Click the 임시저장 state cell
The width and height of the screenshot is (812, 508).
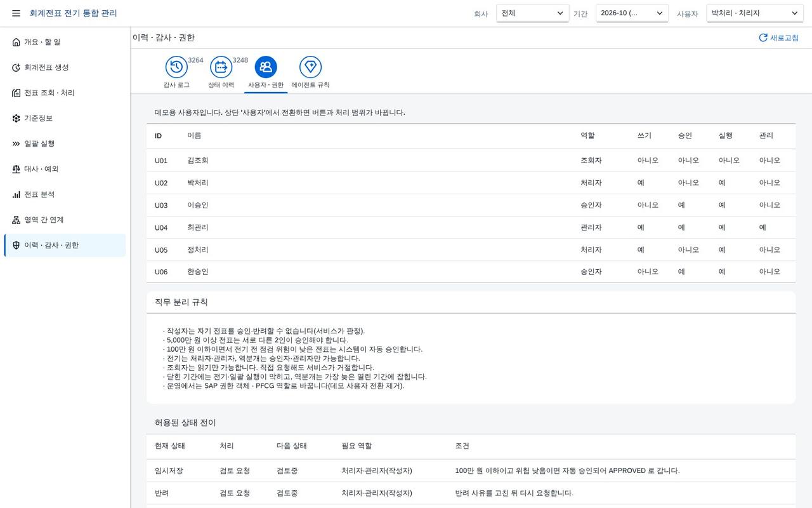169,471
